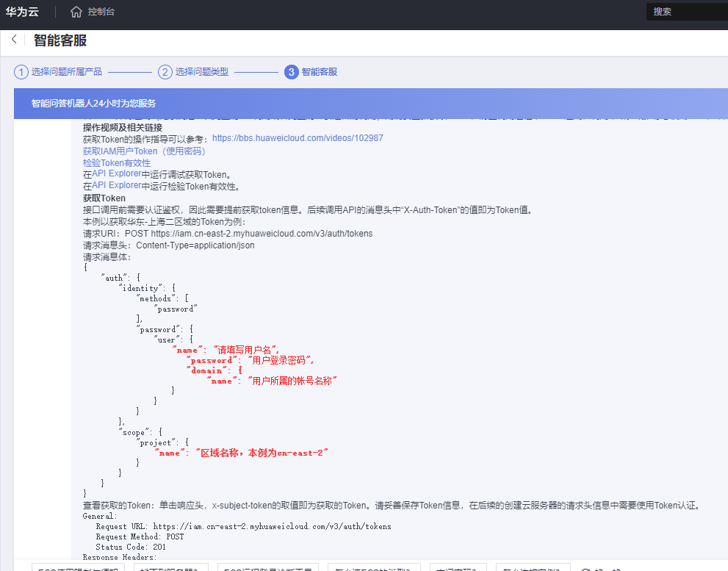The image size is (728, 571).
Task: Click the Response Headers: label
Action: (x=120, y=556)
